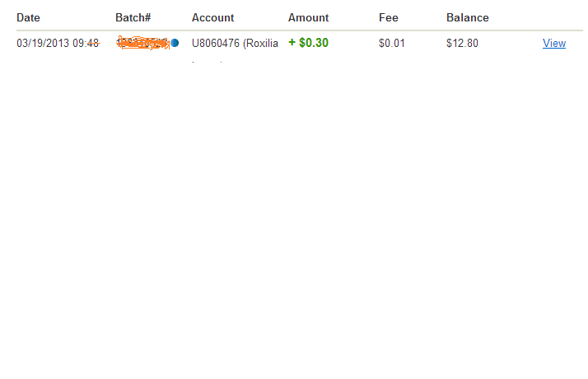Screen dimensions: 588x379
Task: Select the orange-scribbled batch number
Action: 142,43
